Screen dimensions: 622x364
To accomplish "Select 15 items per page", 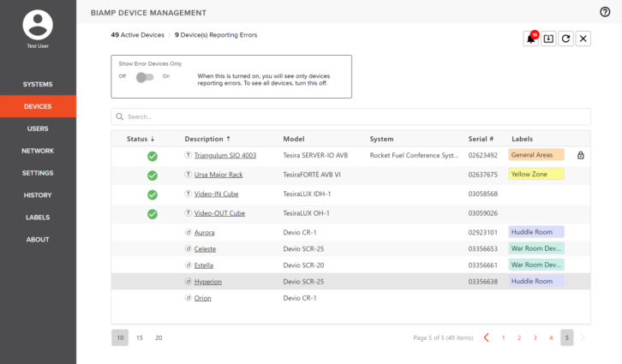I will click(139, 337).
